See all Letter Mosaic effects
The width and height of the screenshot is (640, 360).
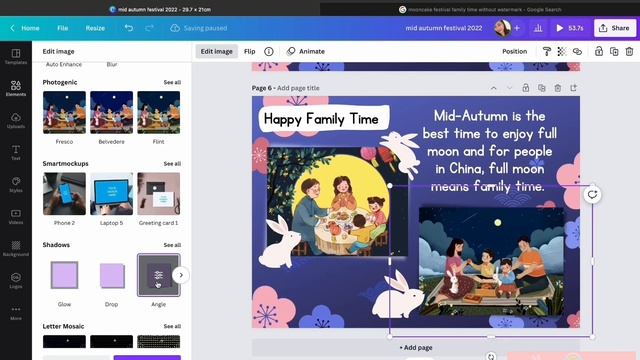tap(172, 326)
